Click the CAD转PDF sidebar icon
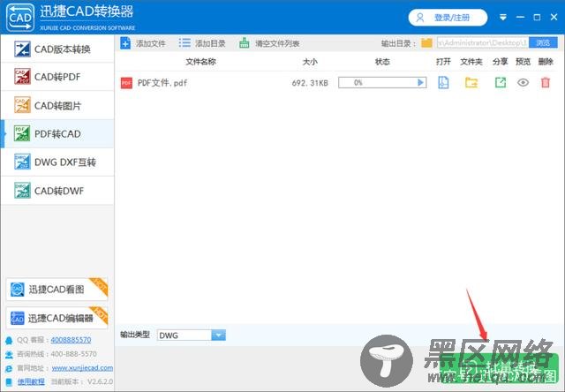The width and height of the screenshot is (565, 392). (x=22, y=77)
